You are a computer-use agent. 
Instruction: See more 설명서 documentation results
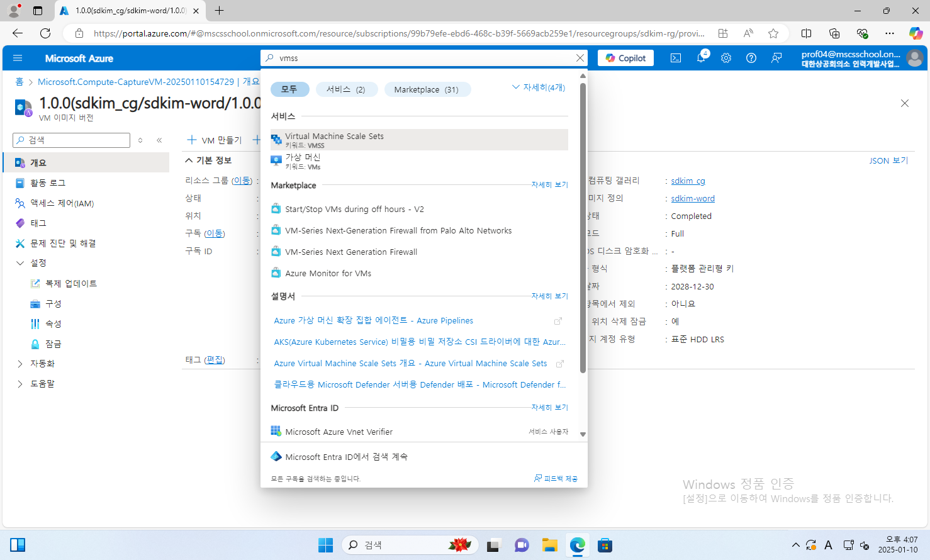[549, 296]
